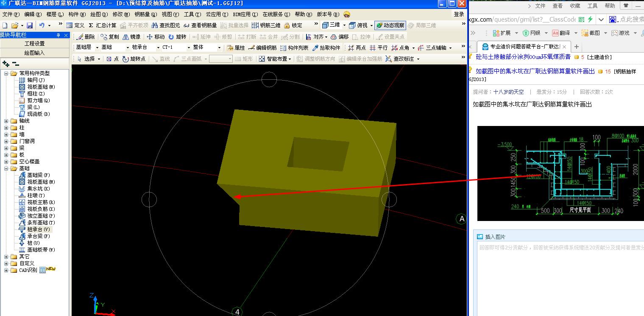The image size is (644, 316).
Task: Select the 复制 (copy) tool
Action: 110,37
